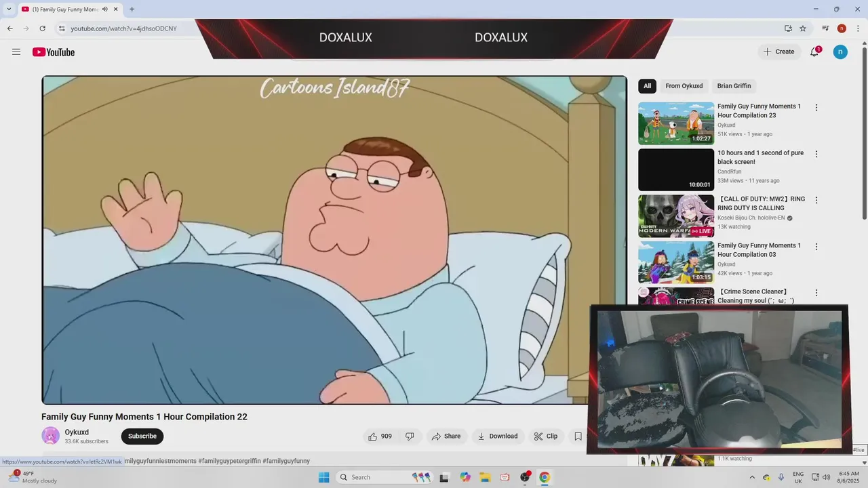Open Compilation 23 video thumbnail
The width and height of the screenshot is (868, 488).
[676, 123]
